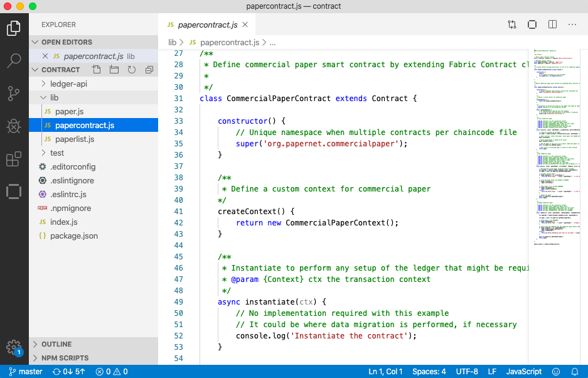Collapse the OPEN EDITORS section
Viewport: 588px width, 378px height.
click(94, 42)
